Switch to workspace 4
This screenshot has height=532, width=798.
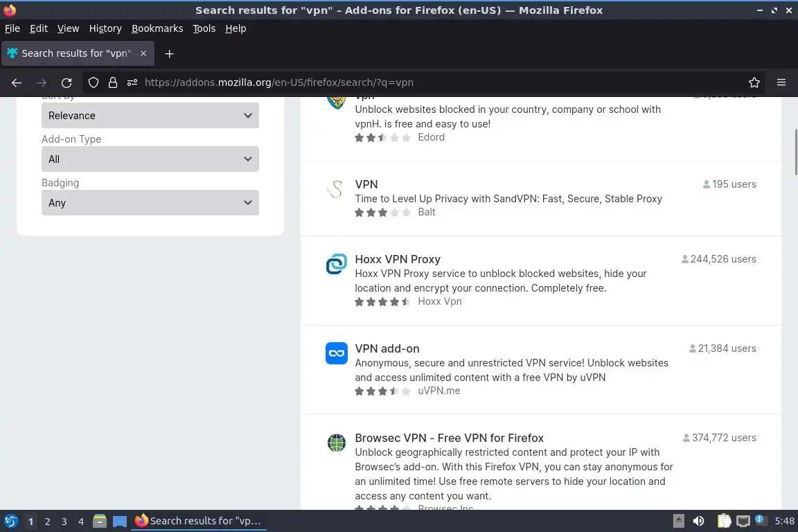[81, 522]
